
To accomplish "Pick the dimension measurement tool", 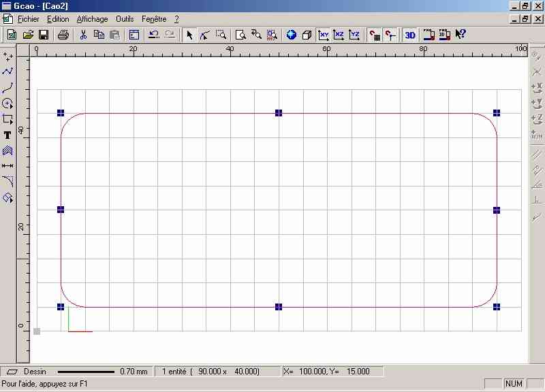I will [x=8, y=165].
